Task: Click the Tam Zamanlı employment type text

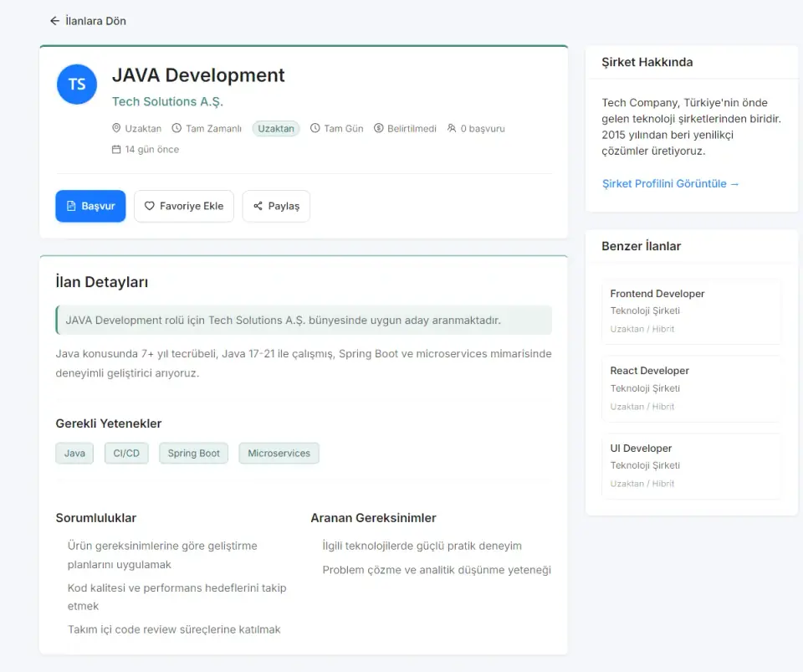Action: 213,129
